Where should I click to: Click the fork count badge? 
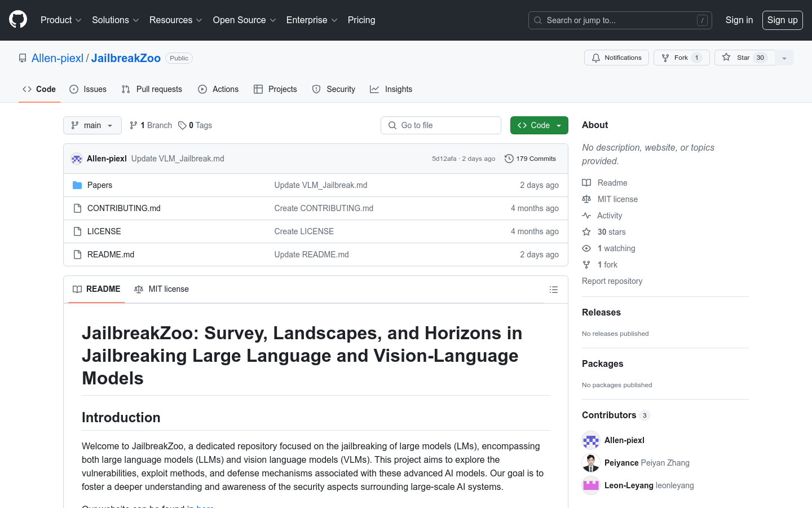point(696,58)
